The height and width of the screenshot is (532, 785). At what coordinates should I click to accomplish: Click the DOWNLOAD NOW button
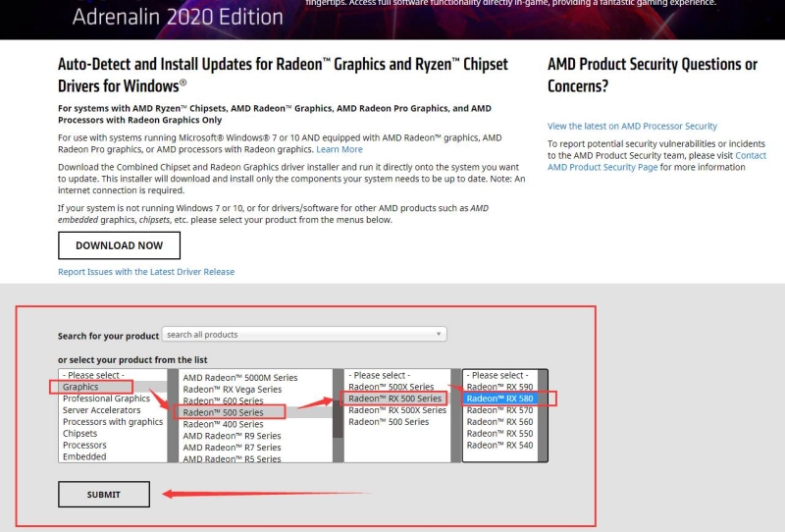(119, 245)
